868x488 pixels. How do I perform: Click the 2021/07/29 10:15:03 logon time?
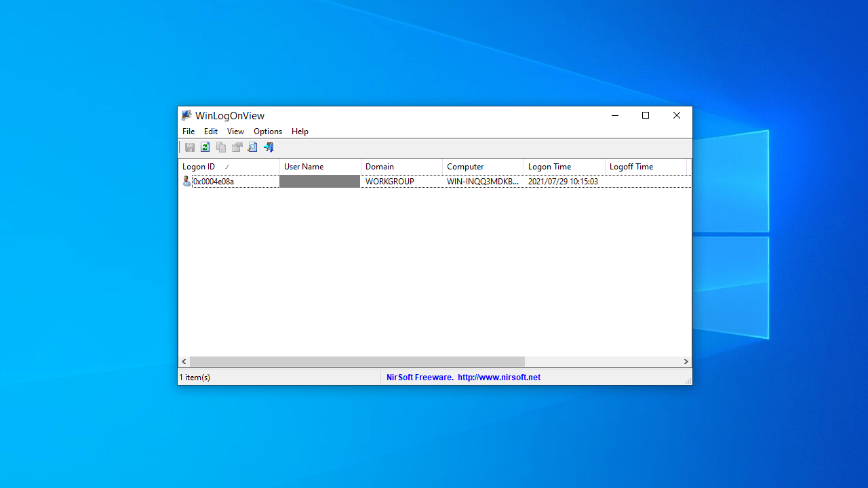point(563,182)
